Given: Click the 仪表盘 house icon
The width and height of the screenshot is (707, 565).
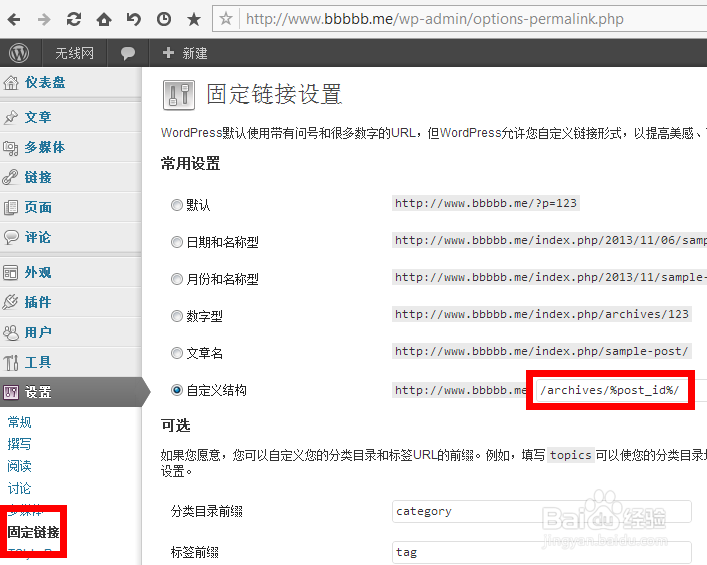Looking at the screenshot, I should click(11, 83).
